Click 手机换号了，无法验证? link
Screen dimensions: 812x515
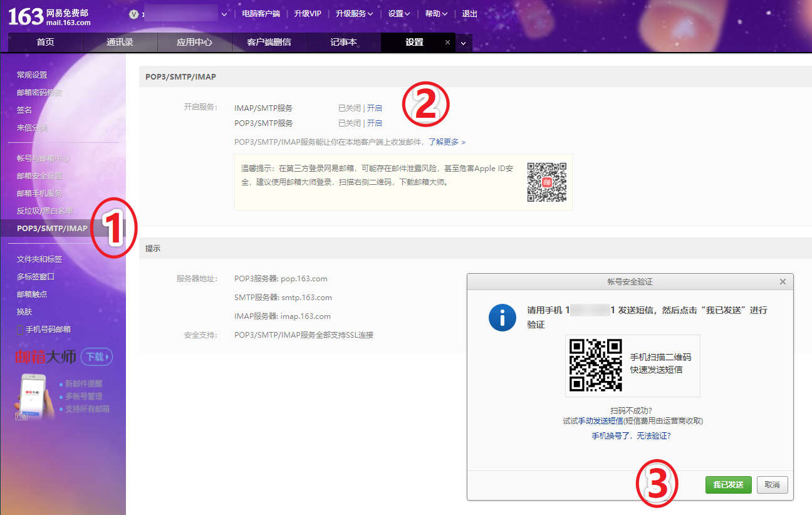(x=631, y=435)
